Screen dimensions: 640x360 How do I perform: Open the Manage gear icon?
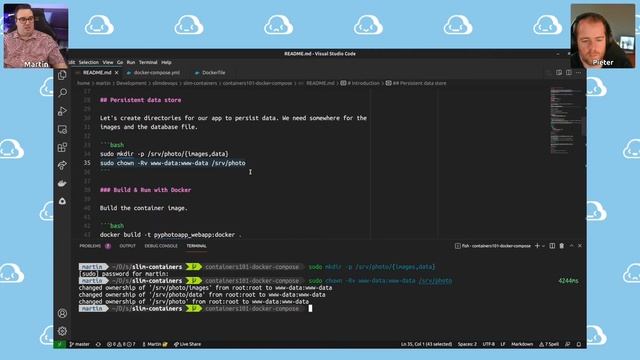[x=62, y=331]
